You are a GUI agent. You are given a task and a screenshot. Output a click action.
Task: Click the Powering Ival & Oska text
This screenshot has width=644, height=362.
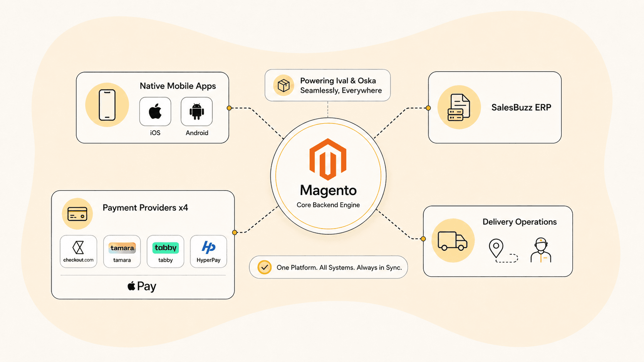(x=338, y=81)
